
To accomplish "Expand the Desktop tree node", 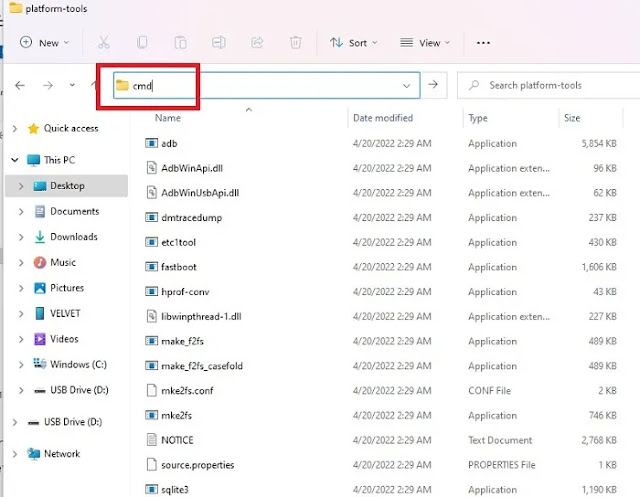I will 21,186.
